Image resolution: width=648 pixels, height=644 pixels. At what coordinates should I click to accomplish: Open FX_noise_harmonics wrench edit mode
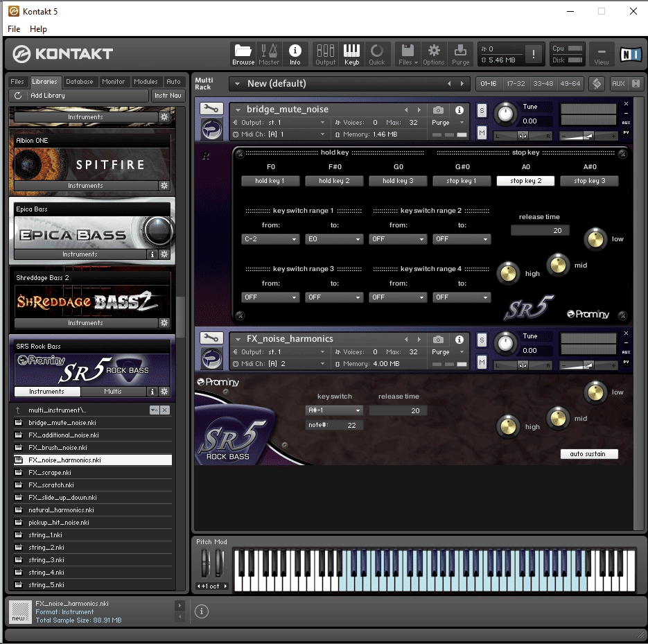coord(211,338)
